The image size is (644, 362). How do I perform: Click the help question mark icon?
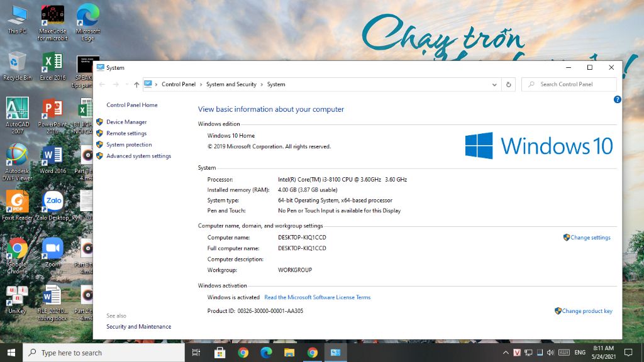pos(617,100)
